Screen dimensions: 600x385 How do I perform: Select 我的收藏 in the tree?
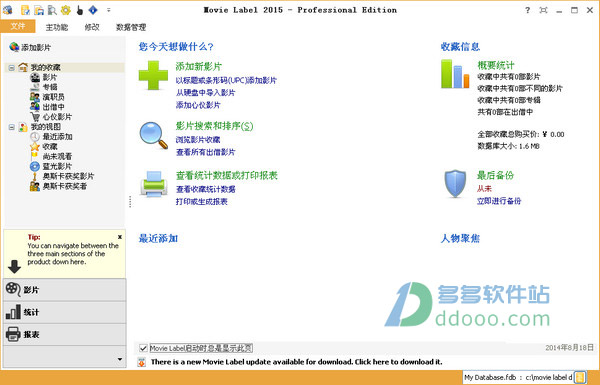click(x=46, y=67)
